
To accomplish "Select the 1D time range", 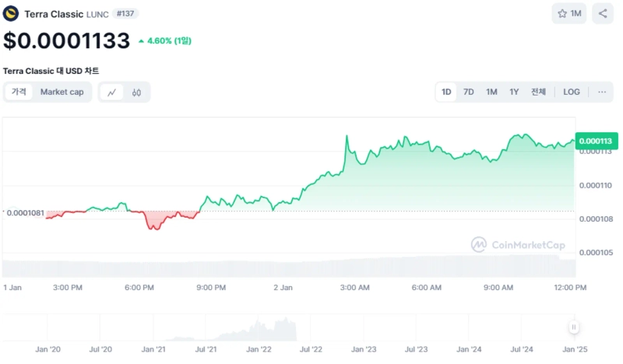I will 446,92.
